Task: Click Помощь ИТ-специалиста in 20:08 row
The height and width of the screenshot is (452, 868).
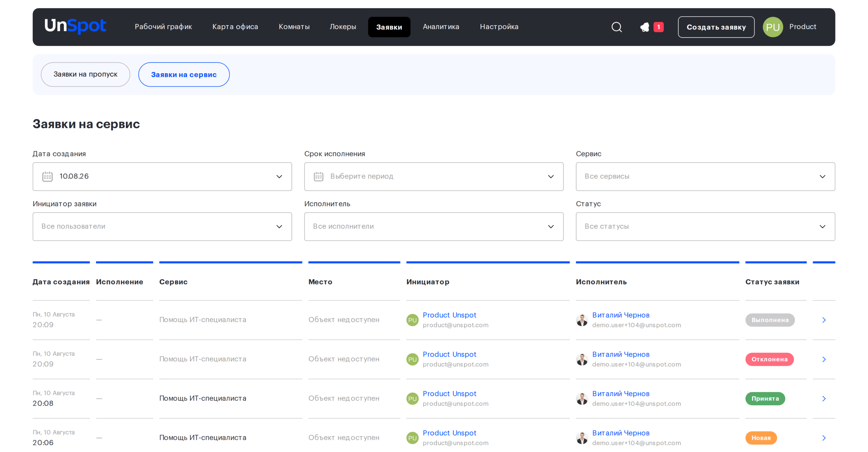Action: coord(203,398)
